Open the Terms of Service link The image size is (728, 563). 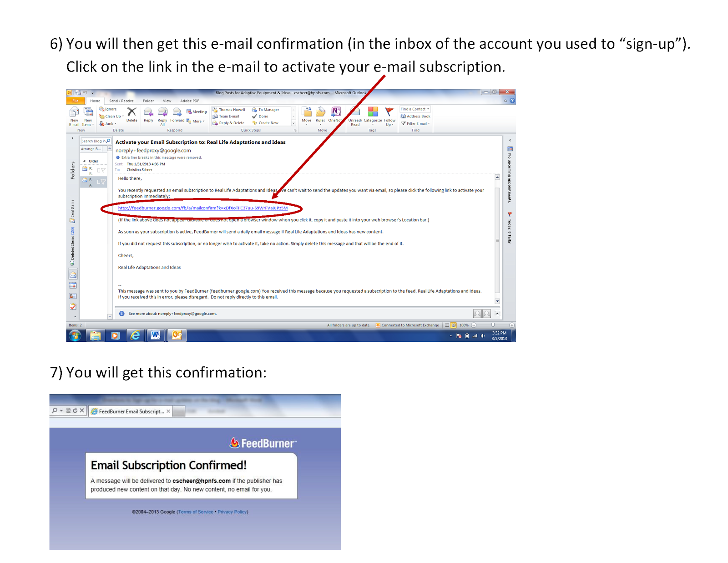196,512
